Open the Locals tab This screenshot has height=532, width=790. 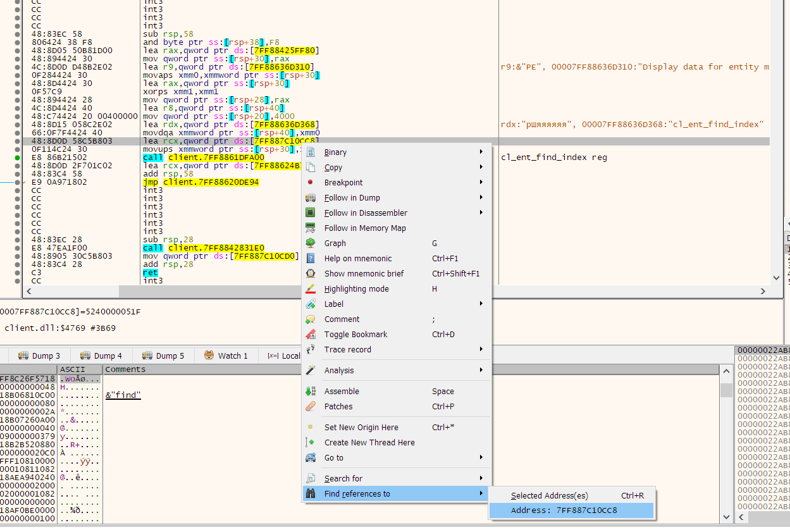[x=283, y=356]
